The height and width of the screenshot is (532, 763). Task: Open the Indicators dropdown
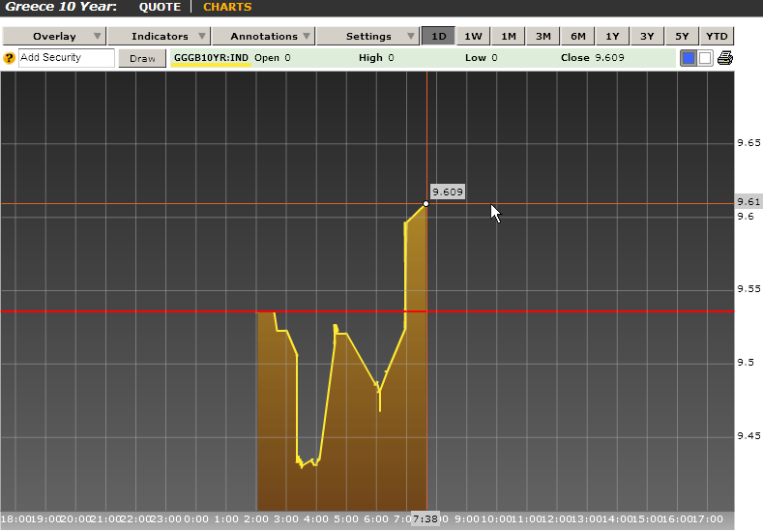pyautogui.click(x=160, y=36)
